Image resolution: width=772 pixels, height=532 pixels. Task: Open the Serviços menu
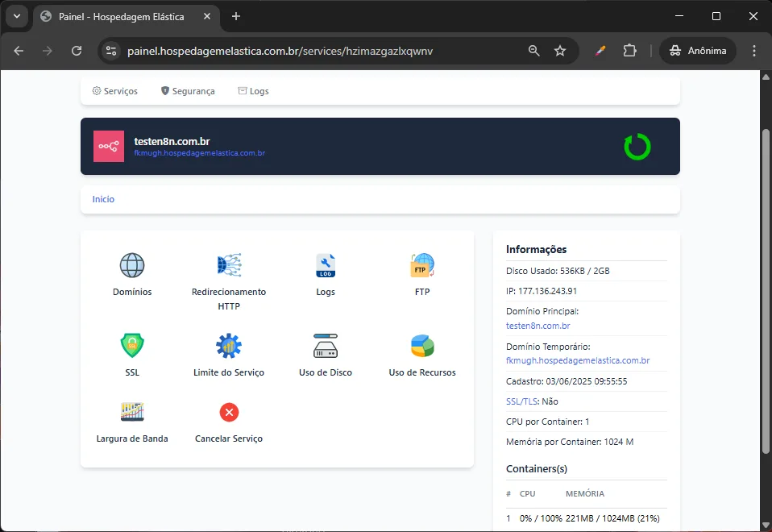[115, 91]
